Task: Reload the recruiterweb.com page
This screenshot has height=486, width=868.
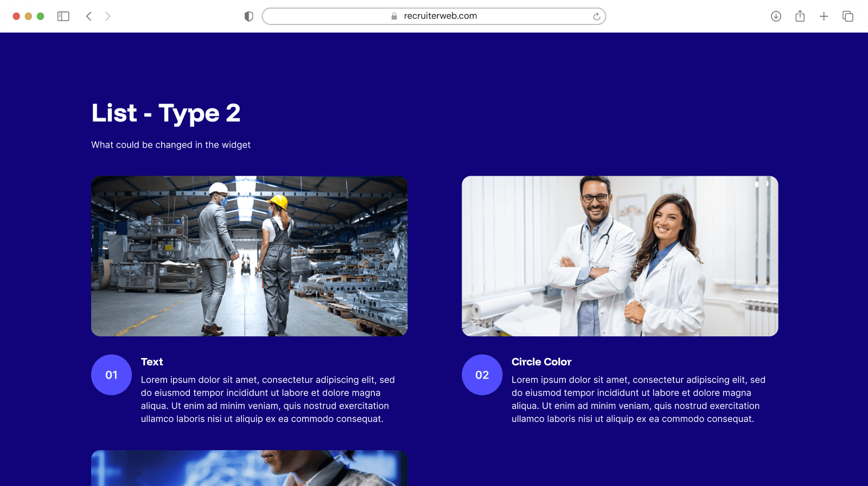Action: click(x=596, y=16)
